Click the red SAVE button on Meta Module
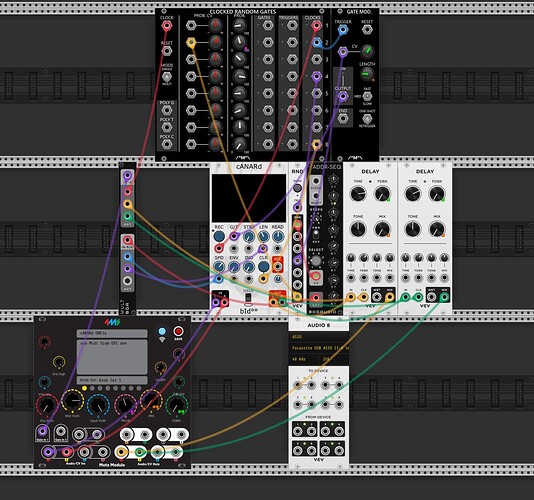Viewport: 534px width, 500px height. point(178,331)
